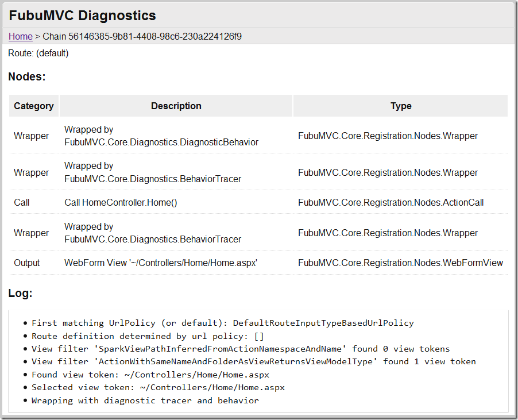
Task: Select the FubuMVC Diagnostics page title
Action: 82,16
